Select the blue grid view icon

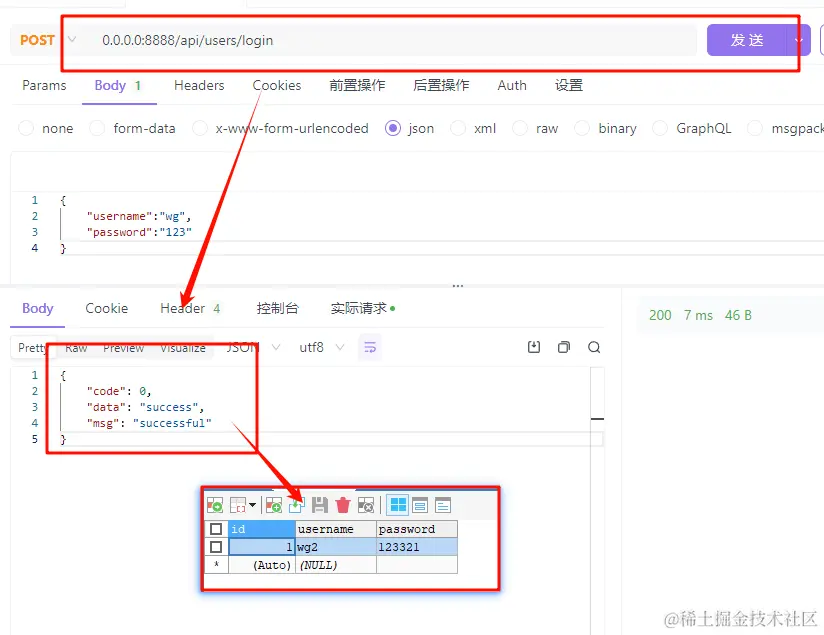point(398,505)
